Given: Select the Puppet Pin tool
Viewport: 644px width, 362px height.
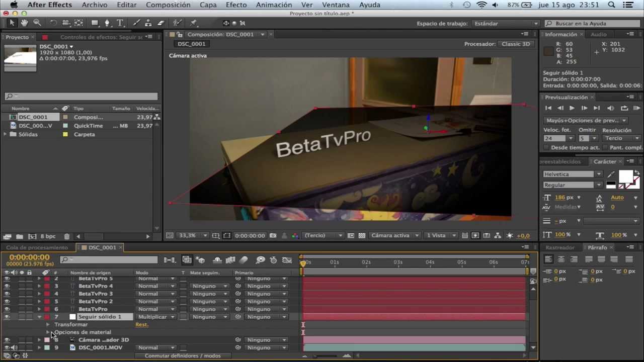Looking at the screenshot, I should tap(194, 23).
